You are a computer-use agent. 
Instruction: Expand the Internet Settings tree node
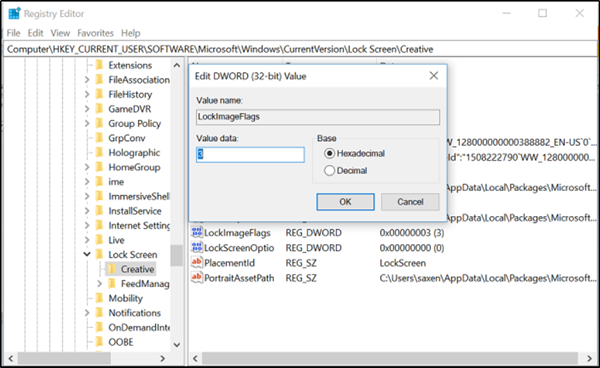coord(87,225)
